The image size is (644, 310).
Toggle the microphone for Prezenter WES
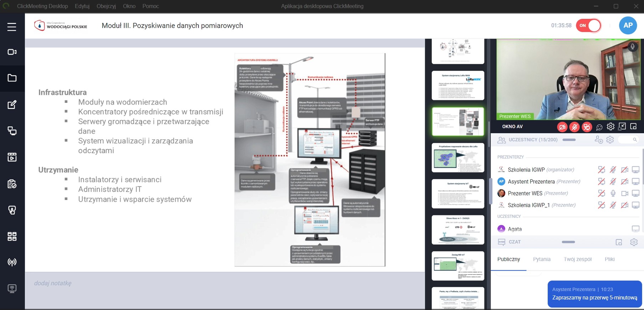613,193
